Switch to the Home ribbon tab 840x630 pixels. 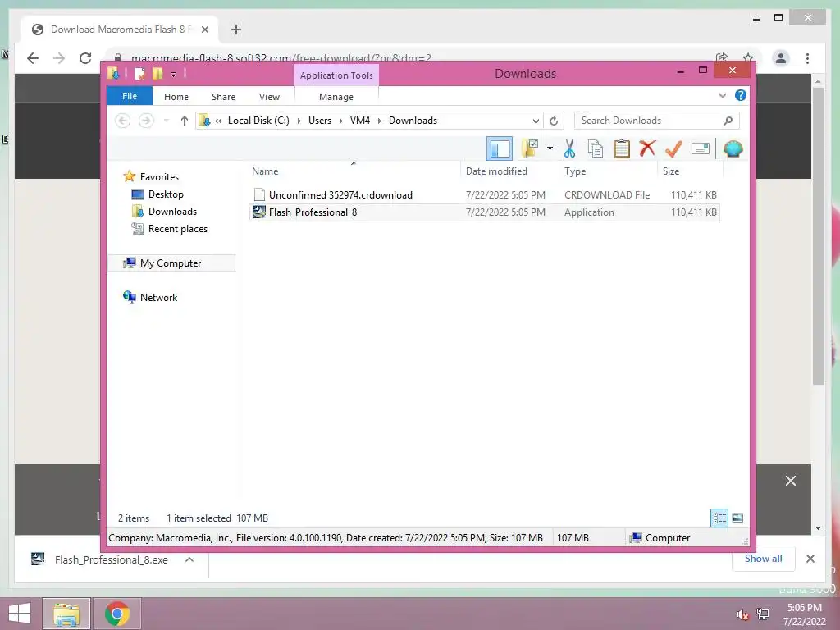click(176, 97)
